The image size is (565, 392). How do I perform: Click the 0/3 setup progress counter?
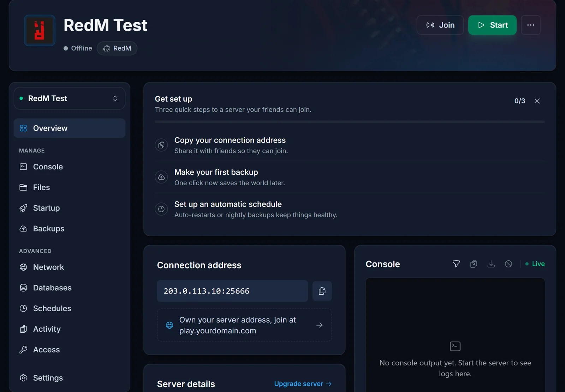click(520, 101)
